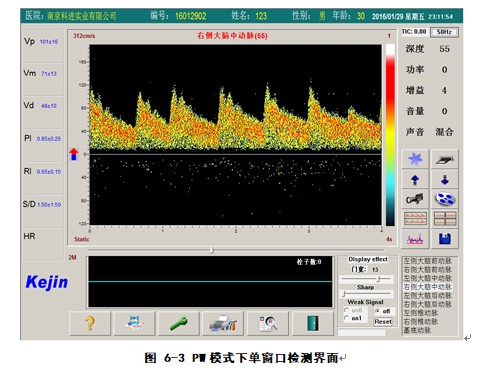Screen dimensions: 483x371
Task: Select highlighted 右侧大脑中动脉 list entry
Action: 428,287
